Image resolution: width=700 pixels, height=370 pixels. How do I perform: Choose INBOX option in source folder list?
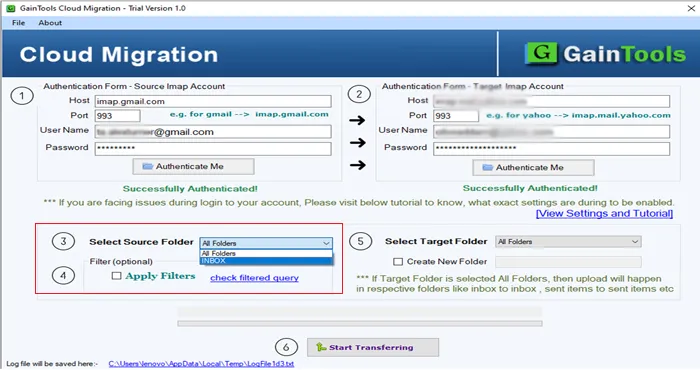(266, 261)
